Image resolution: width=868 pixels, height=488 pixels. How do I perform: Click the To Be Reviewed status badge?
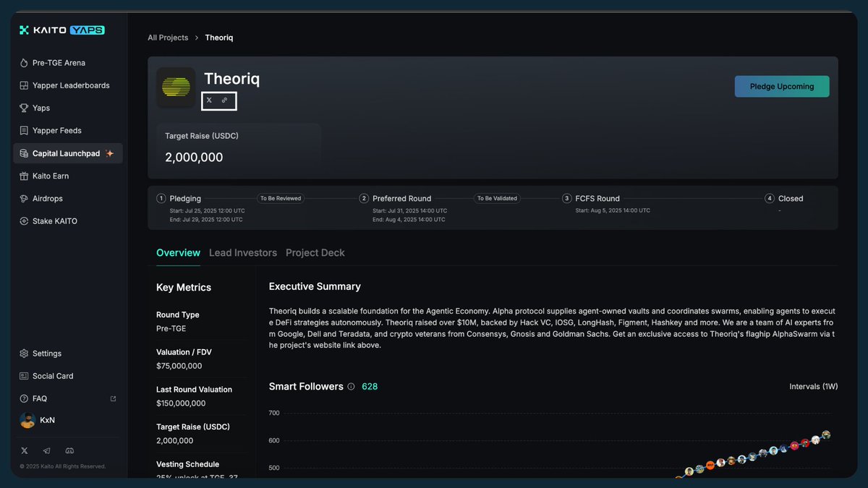(281, 198)
